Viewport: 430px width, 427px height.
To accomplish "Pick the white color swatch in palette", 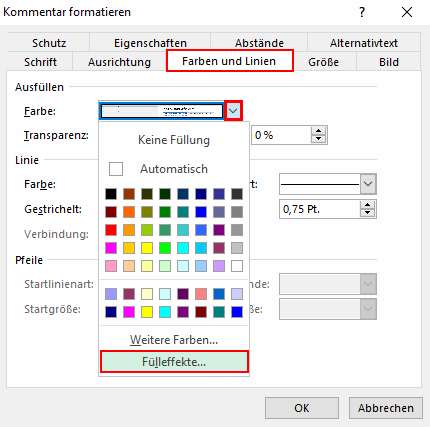I will point(237,266).
